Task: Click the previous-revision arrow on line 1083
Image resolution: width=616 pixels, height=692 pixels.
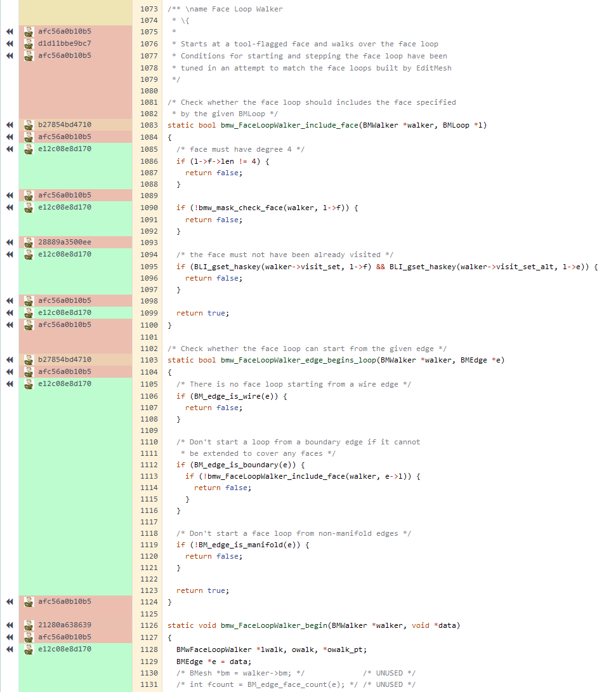Action: [x=10, y=125]
